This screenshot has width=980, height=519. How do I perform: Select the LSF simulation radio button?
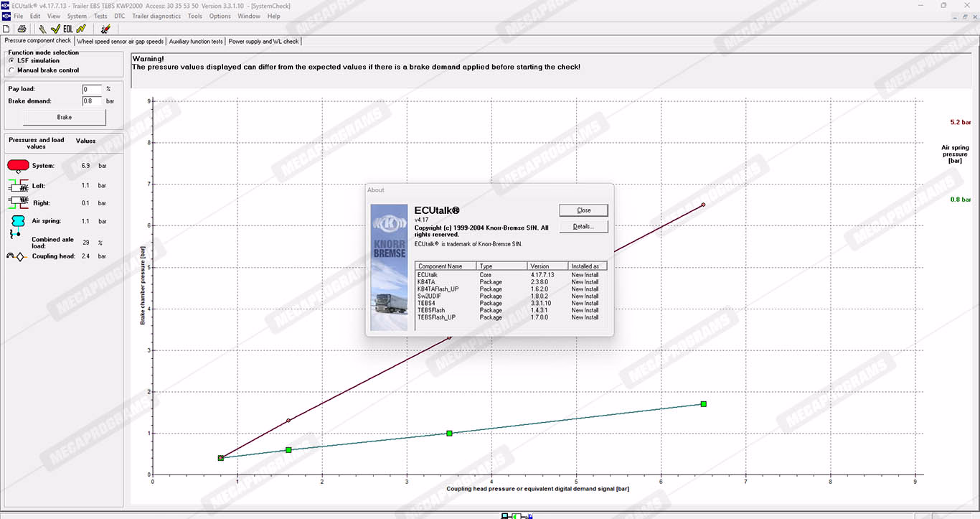click(x=11, y=61)
